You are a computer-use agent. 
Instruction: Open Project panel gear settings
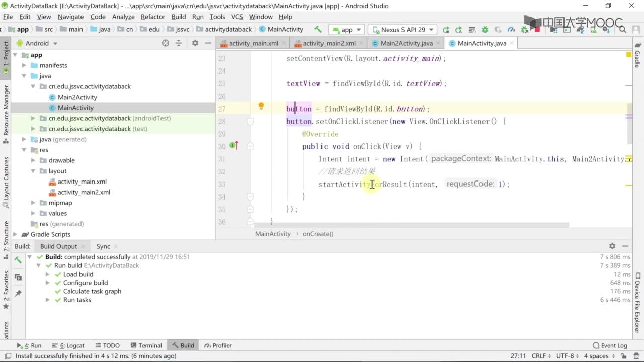click(195, 43)
